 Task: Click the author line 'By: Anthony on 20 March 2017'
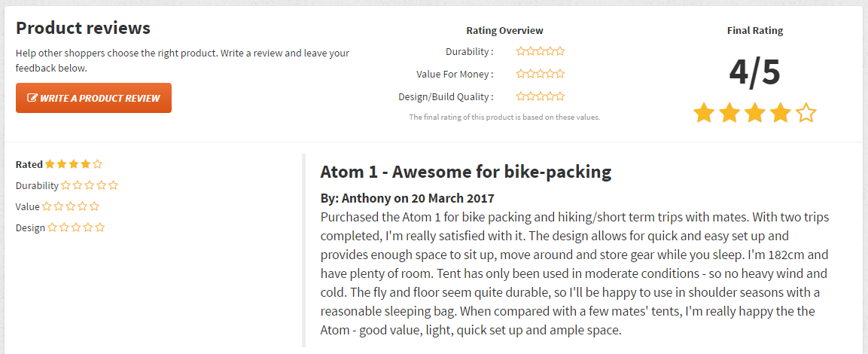pos(407,198)
